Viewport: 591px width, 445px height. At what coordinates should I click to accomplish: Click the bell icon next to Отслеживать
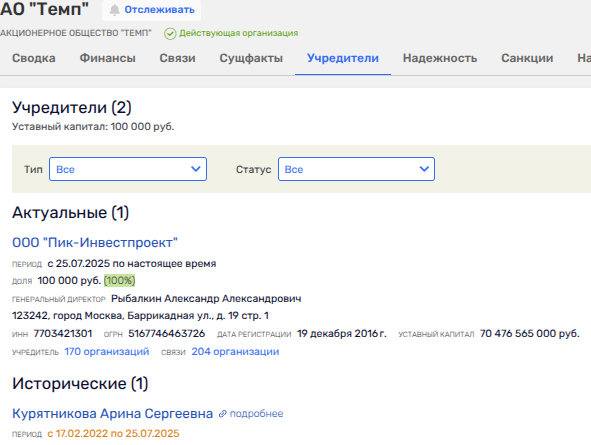point(115,10)
